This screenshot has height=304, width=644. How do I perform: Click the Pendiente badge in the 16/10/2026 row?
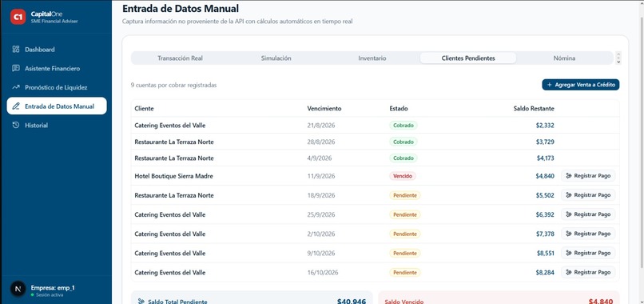click(405, 272)
